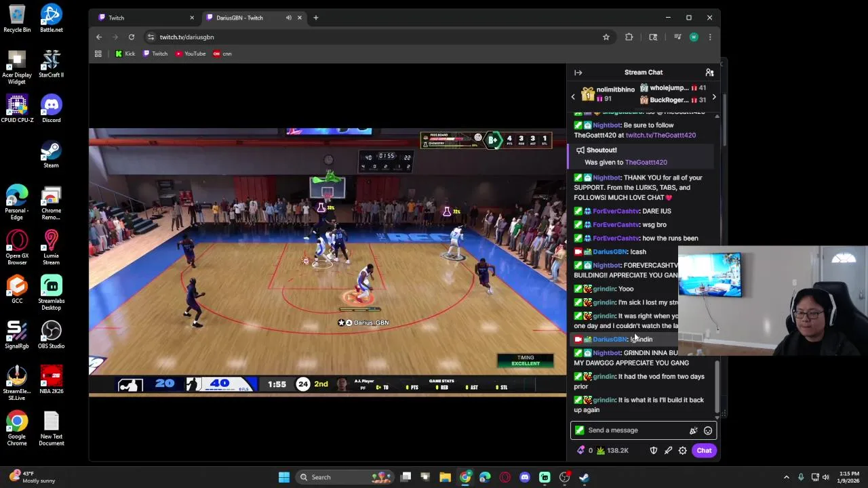Image resolution: width=868 pixels, height=488 pixels.
Task: Open Steam desktop icon
Action: click(51, 155)
